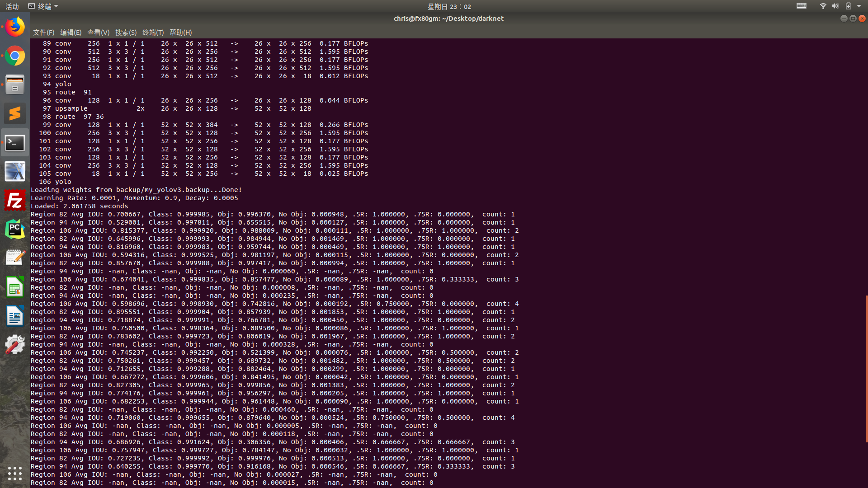Open the 帮助(H) menu

[180, 32]
